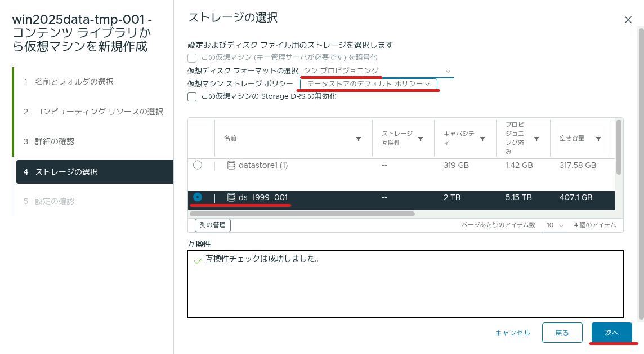Click the 2 TB capacity cell
Viewport: 644px width, 354px height.
pos(452,197)
